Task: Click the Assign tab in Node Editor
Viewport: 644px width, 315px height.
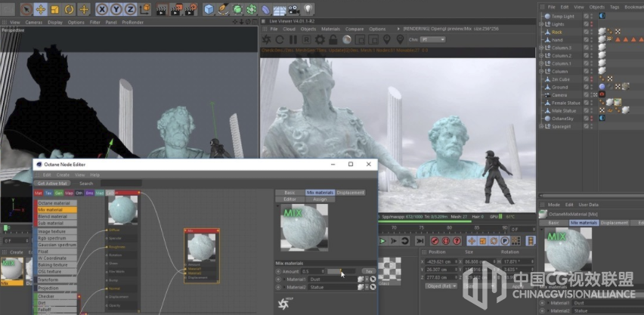Action: [x=320, y=199]
